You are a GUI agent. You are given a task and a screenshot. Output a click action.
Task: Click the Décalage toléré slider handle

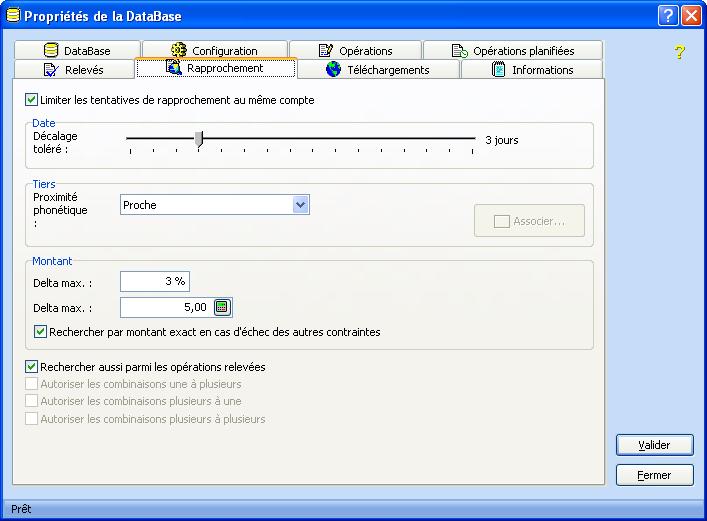pos(199,139)
